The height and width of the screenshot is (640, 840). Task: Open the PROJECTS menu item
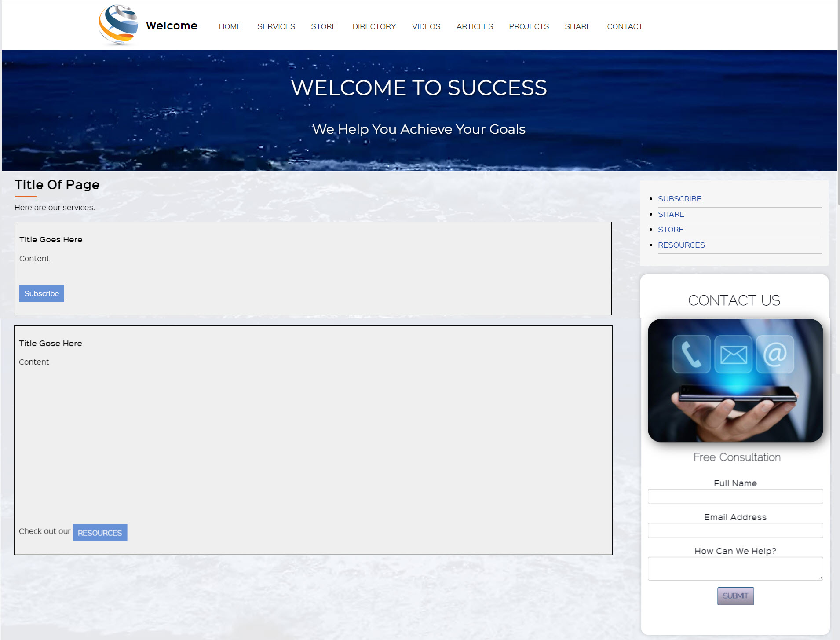coord(529,26)
